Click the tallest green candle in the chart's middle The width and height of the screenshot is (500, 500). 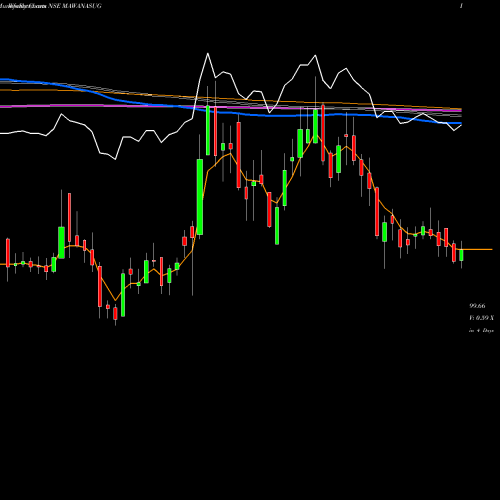point(200,197)
